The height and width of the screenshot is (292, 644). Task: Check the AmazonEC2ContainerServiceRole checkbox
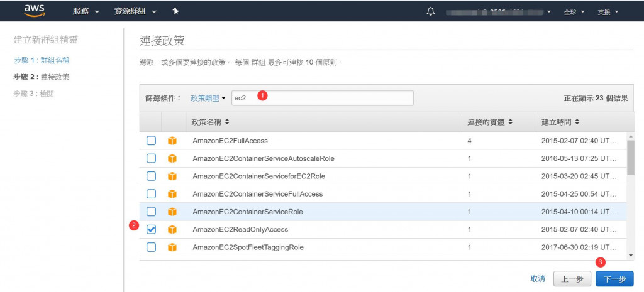(x=151, y=212)
